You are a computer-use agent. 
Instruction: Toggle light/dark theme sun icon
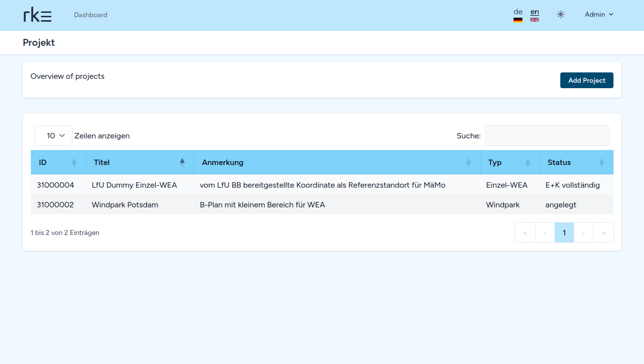pyautogui.click(x=560, y=15)
